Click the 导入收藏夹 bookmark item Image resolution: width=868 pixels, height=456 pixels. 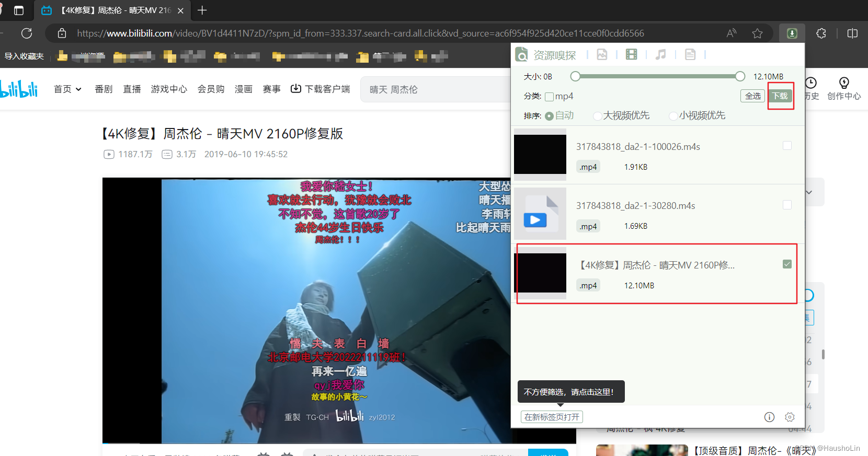coord(24,56)
